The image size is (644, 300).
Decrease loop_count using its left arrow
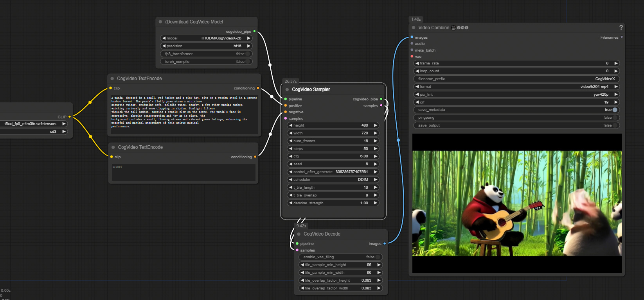coord(417,71)
